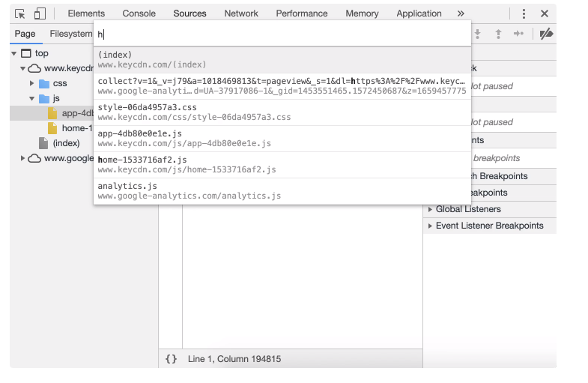Collapse the www.keycdn domain tree node

[x=23, y=69]
